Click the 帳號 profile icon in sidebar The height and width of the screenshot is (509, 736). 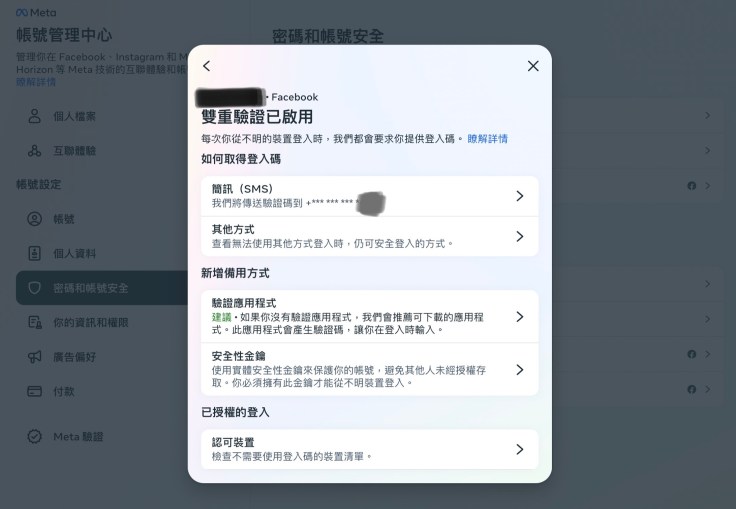pos(34,219)
